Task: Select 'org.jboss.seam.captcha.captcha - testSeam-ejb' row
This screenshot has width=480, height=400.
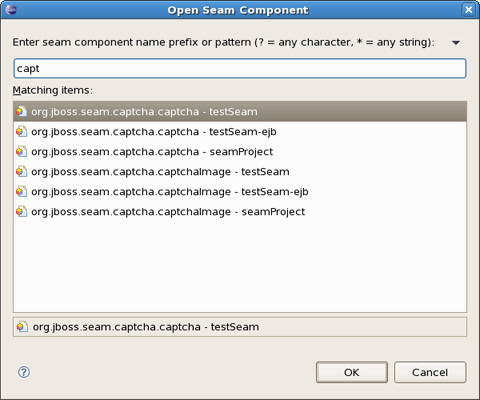Action: point(240,132)
